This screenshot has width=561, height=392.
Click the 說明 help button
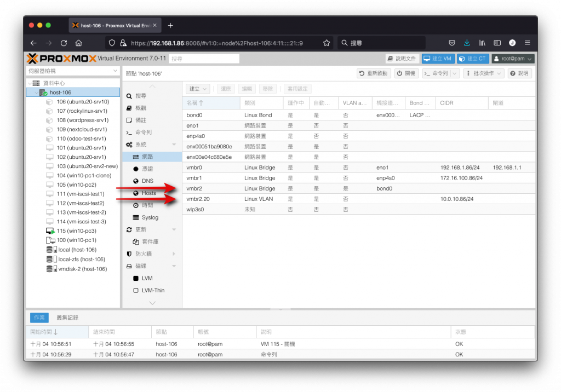(x=519, y=73)
